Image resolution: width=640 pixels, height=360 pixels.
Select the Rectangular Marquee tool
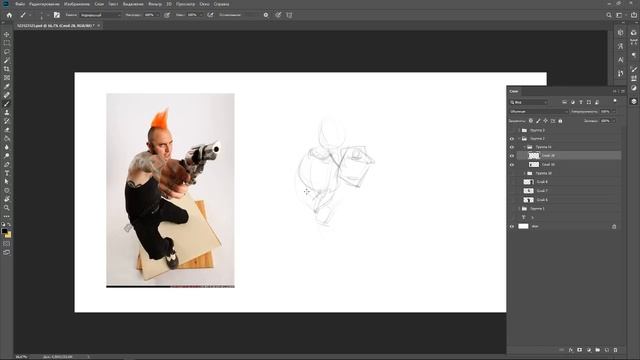click(x=7, y=43)
